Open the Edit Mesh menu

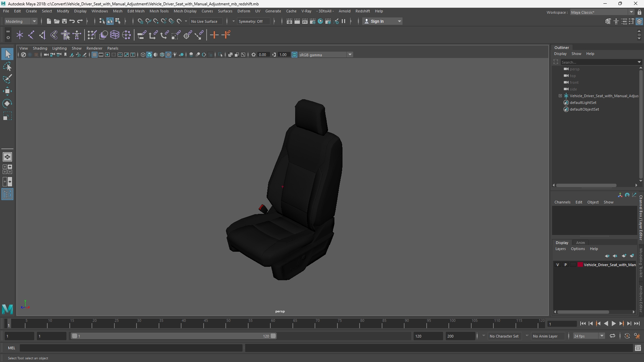(136, 11)
